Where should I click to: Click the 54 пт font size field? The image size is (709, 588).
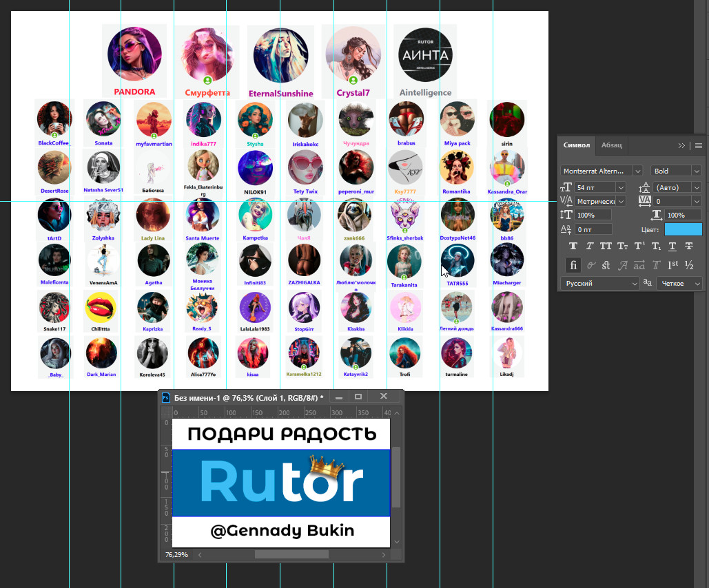point(595,187)
